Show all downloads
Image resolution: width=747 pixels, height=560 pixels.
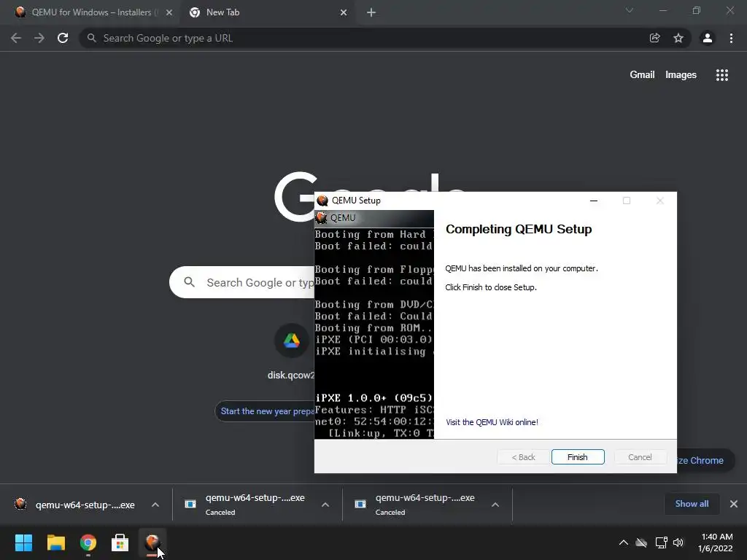tap(692, 504)
